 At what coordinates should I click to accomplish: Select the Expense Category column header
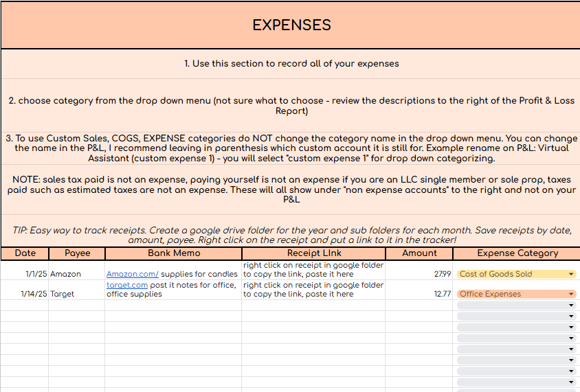point(517,253)
